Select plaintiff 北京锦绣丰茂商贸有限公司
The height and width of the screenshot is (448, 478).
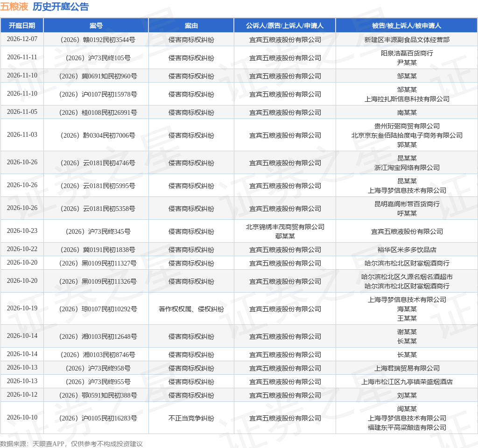point(285,227)
